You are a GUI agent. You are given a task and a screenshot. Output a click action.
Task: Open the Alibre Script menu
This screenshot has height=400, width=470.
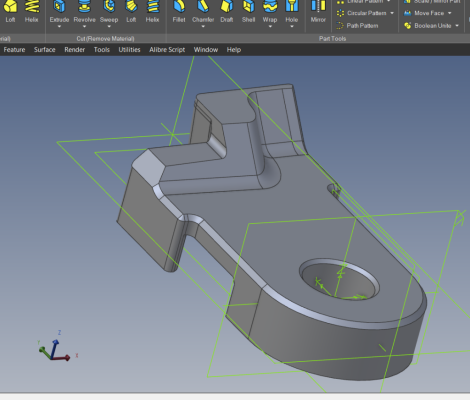167,50
